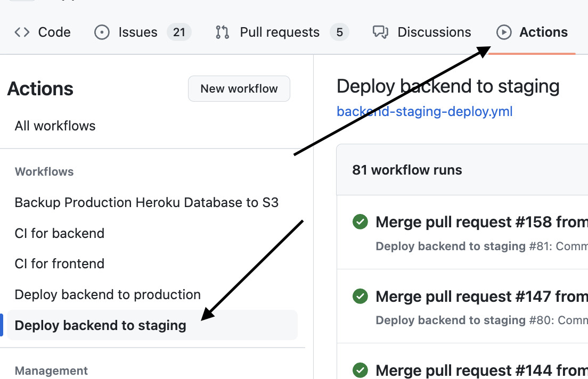Screen dimensions: 588x379
Task: Click the Pull requests count badge
Action: [339, 32]
